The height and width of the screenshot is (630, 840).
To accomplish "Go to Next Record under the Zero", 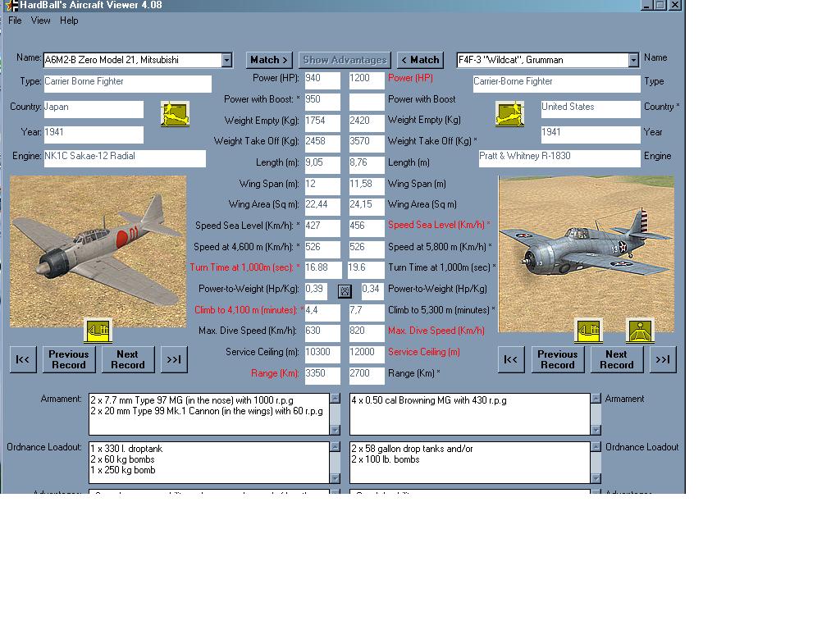I will coord(127,359).
